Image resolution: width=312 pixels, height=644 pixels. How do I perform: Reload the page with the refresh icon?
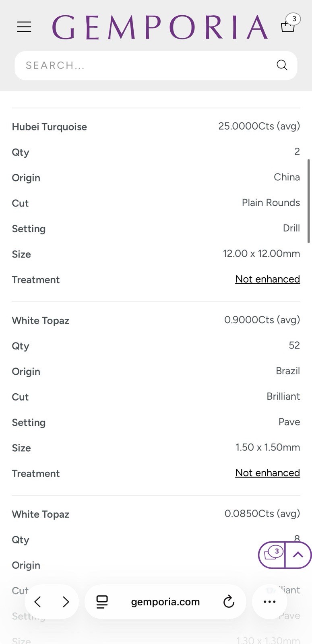click(x=229, y=602)
